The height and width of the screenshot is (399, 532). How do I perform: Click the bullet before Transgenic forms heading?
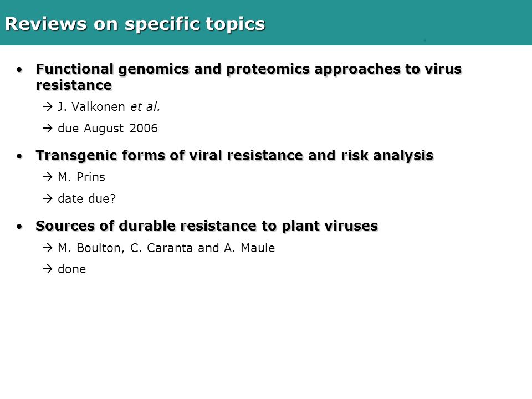[20, 156]
